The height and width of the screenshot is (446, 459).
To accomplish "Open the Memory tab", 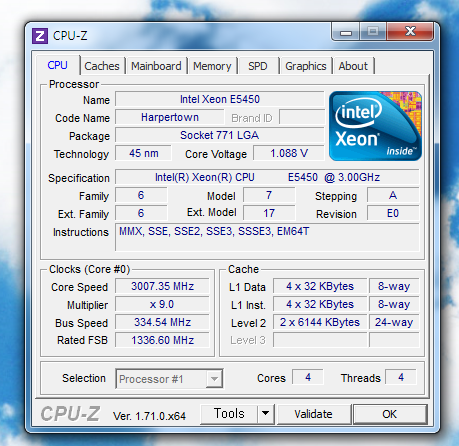I will [x=212, y=66].
